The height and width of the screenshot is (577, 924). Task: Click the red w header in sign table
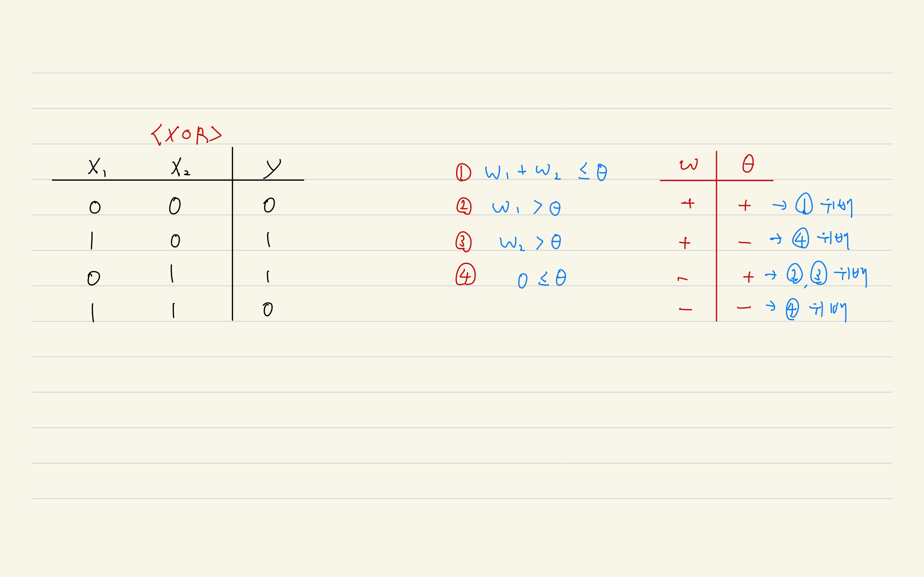pyautogui.click(x=689, y=164)
